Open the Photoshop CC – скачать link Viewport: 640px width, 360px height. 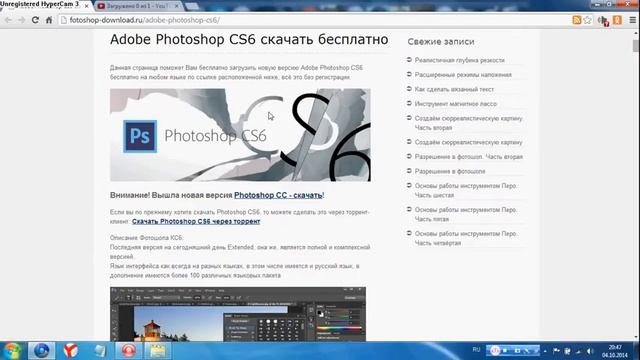(x=278, y=195)
